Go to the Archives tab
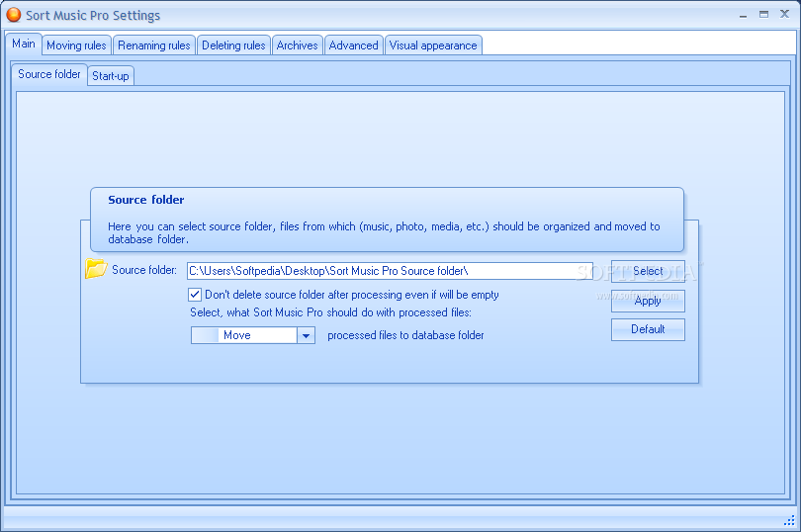The image size is (801, 532). (x=298, y=45)
